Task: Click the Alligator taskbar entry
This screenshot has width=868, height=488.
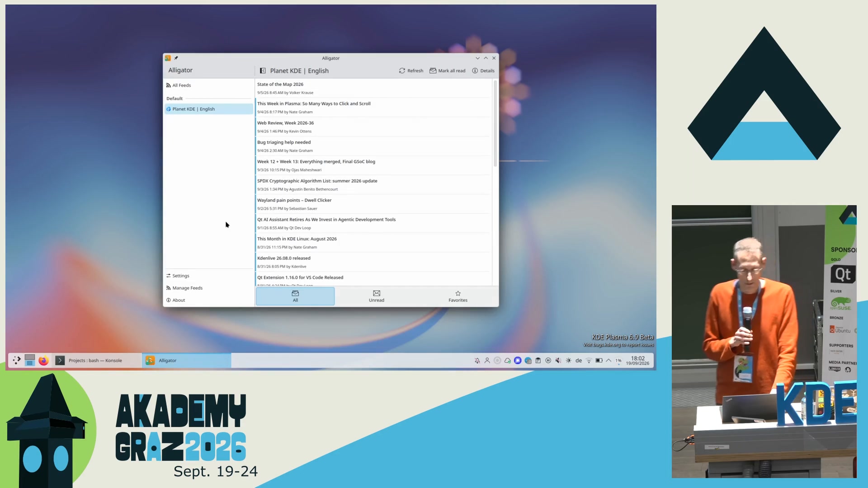Action: [187, 360]
